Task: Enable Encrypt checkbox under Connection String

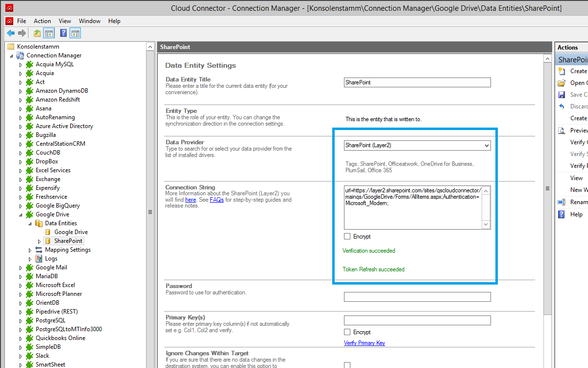Action: point(347,237)
